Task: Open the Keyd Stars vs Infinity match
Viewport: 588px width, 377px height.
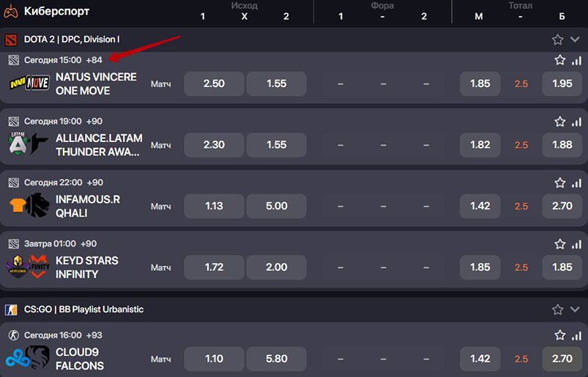Action: [x=86, y=267]
